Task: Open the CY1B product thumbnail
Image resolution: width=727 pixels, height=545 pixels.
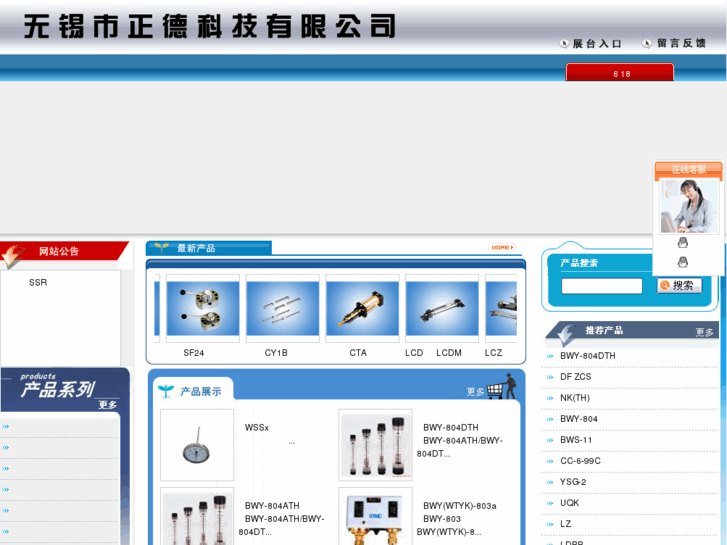Action: pyautogui.click(x=282, y=308)
